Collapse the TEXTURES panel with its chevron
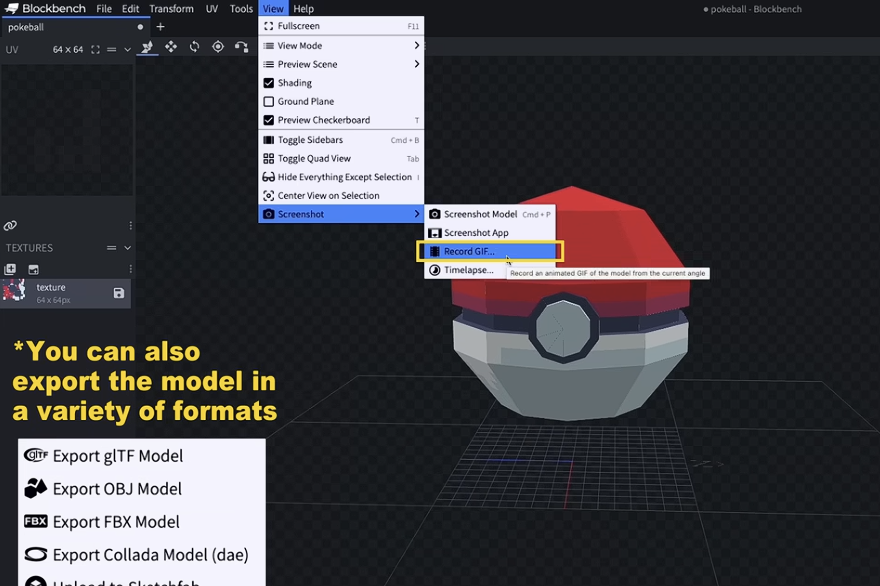This screenshot has height=586, width=880. 127,248
